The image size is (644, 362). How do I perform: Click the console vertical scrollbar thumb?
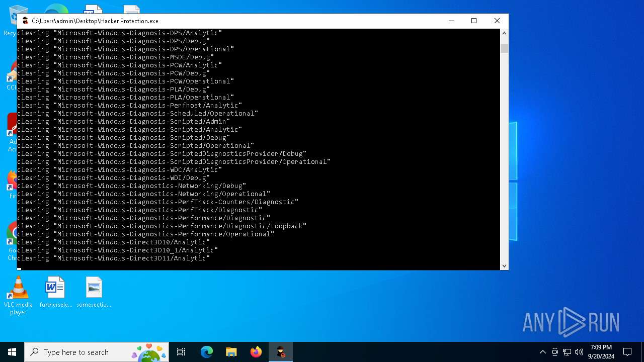click(504, 49)
